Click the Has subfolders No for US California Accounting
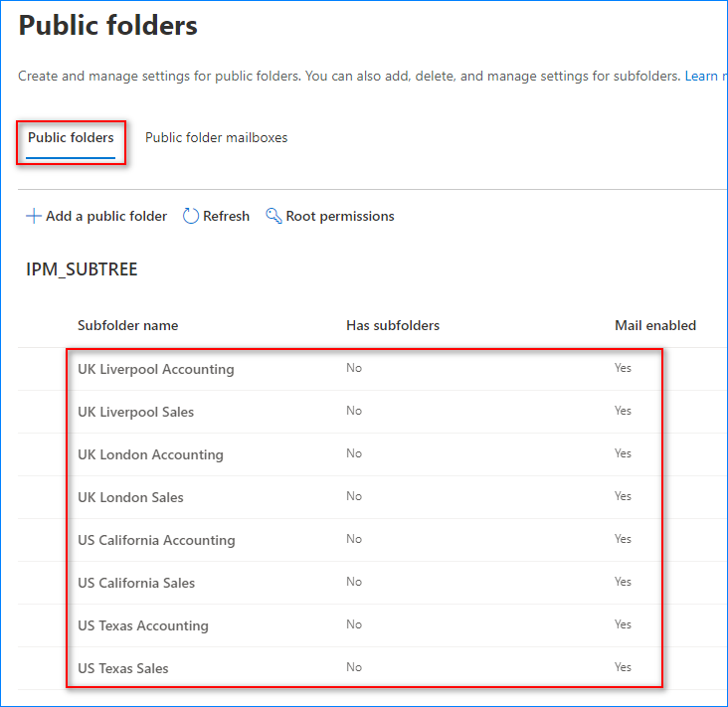The image size is (728, 707). (x=354, y=539)
